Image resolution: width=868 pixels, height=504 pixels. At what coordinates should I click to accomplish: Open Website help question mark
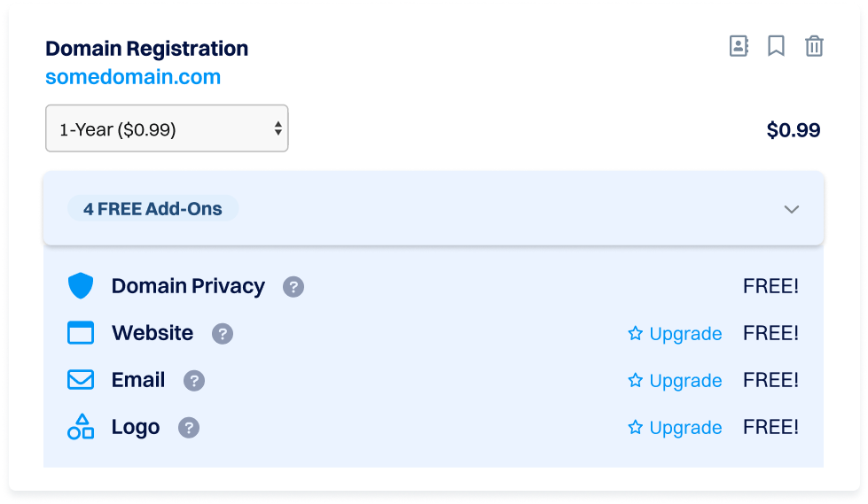(x=223, y=334)
